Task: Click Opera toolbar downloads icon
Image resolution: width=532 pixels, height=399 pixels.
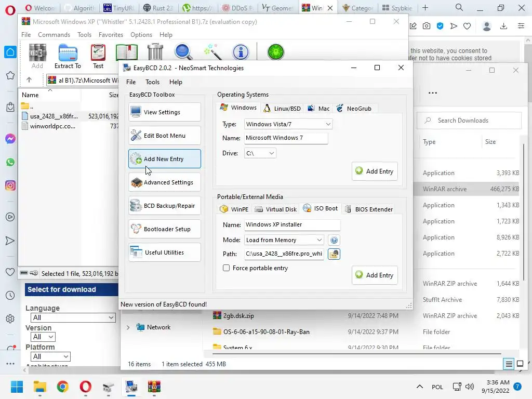Action: pos(503,26)
